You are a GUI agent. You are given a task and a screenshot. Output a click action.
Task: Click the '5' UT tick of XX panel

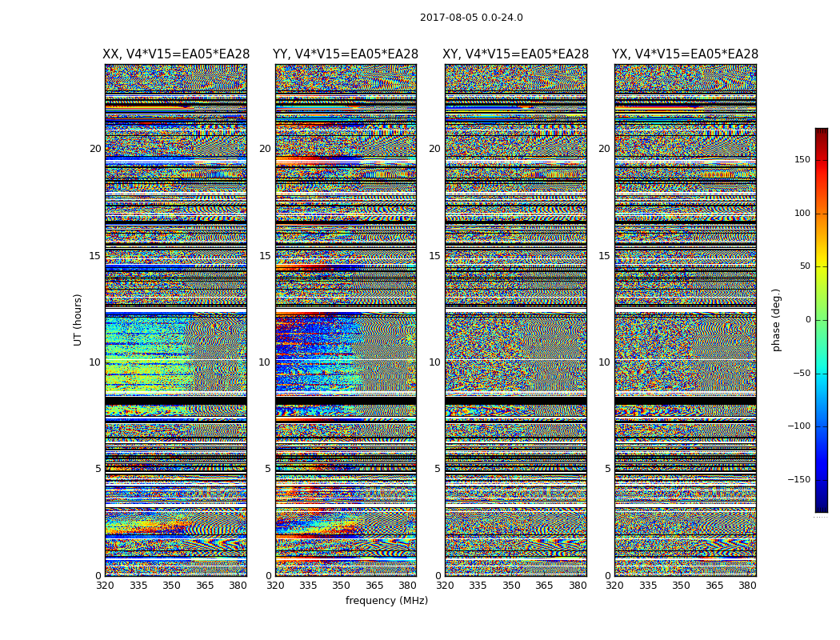point(98,469)
